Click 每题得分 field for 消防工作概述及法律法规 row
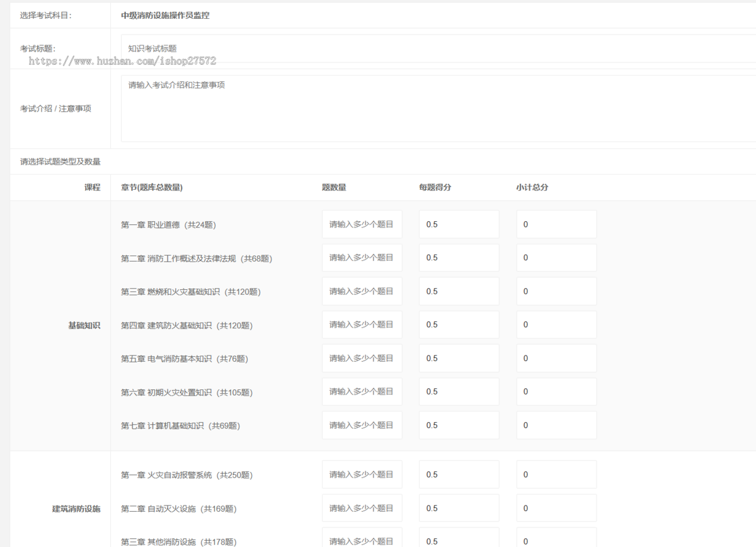The height and width of the screenshot is (547, 756). [459, 258]
